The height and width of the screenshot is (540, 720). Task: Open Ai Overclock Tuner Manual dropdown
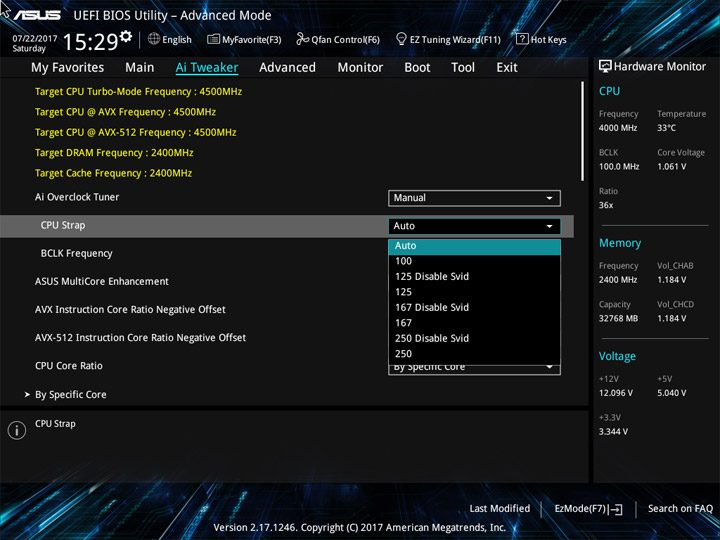[474, 198]
